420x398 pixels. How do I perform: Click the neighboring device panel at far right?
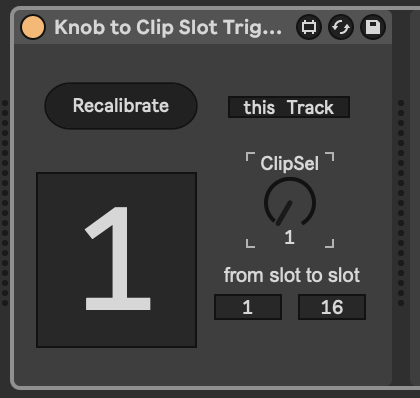click(415, 198)
